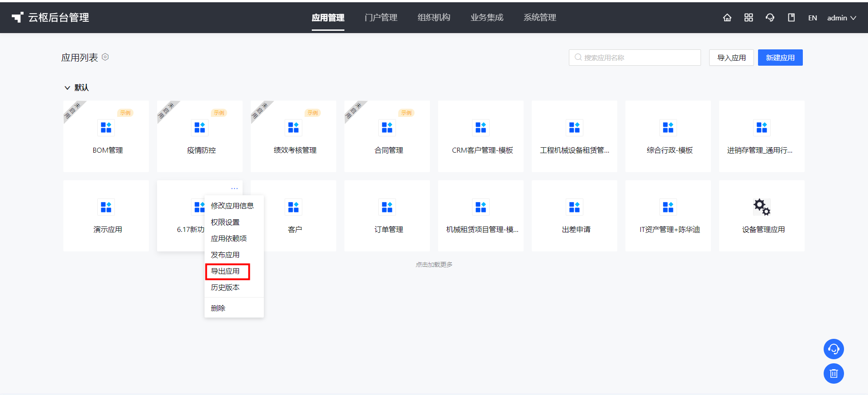Open the 客户 app icon

[293, 207]
